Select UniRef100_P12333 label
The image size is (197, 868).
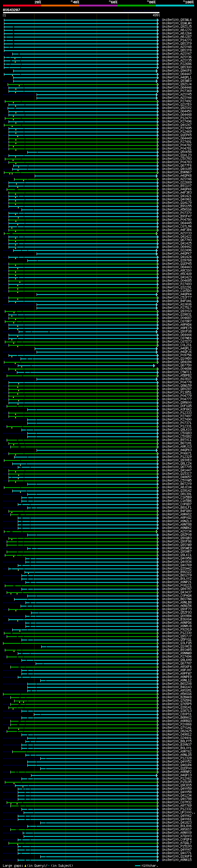[176, 413]
